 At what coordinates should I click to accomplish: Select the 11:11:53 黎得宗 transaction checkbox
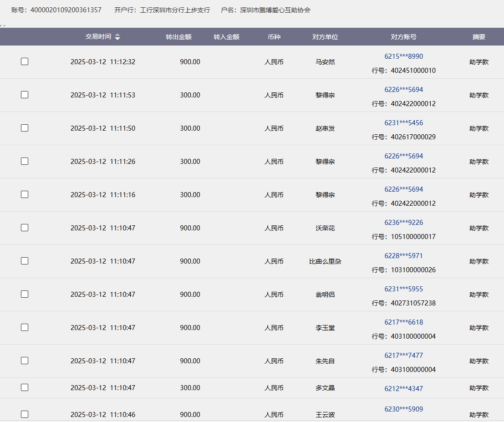pos(25,95)
